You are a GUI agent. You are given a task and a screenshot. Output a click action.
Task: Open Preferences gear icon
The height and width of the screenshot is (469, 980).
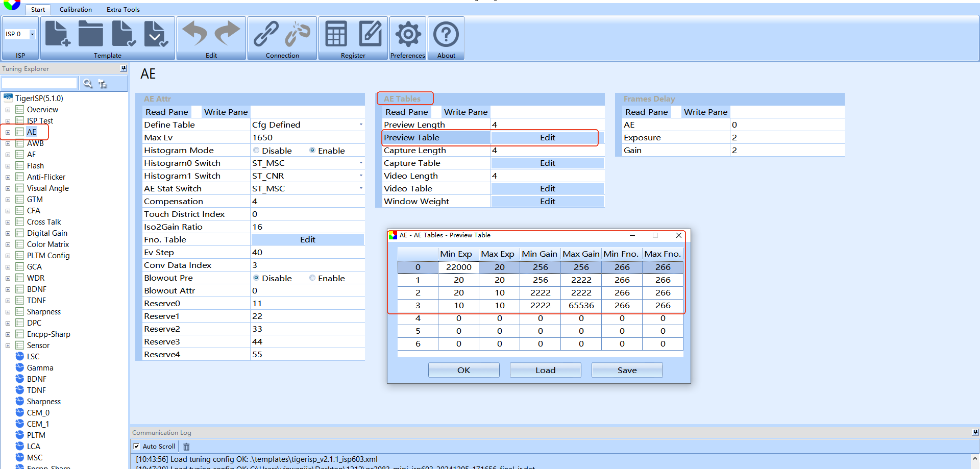[408, 34]
